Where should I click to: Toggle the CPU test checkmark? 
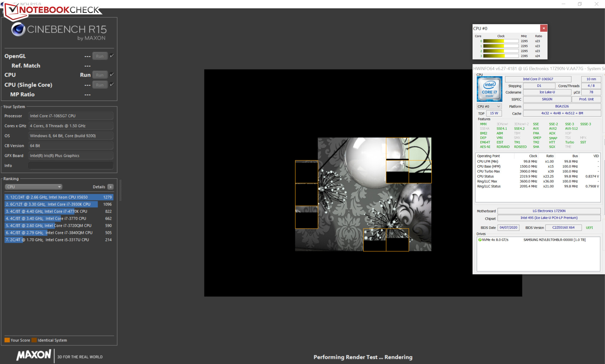(112, 75)
